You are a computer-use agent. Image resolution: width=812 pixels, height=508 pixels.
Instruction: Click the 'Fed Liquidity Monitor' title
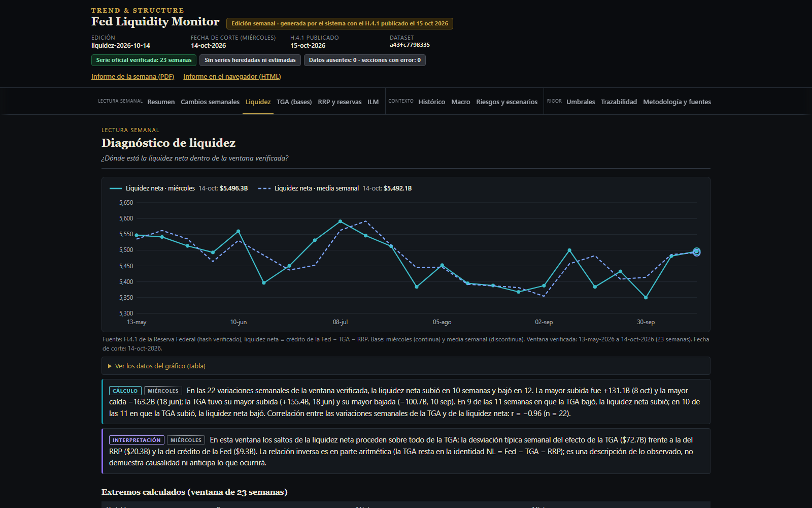(155, 21)
